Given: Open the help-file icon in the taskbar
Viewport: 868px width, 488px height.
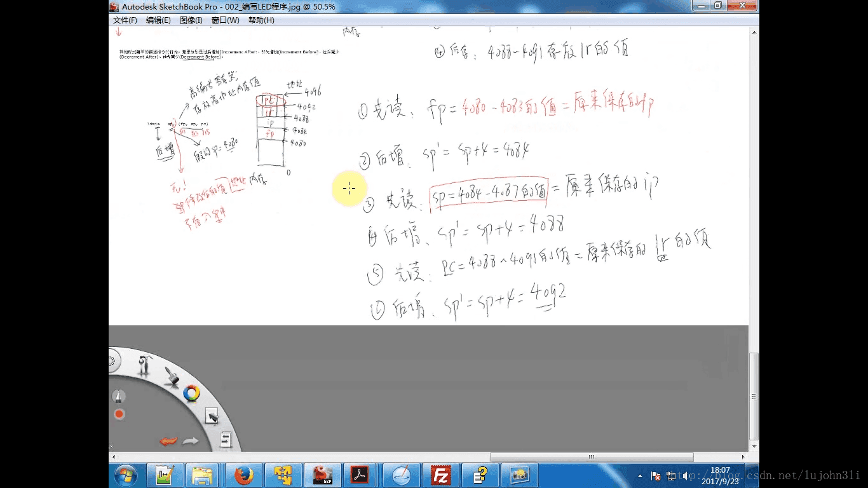Looking at the screenshot, I should (x=480, y=475).
